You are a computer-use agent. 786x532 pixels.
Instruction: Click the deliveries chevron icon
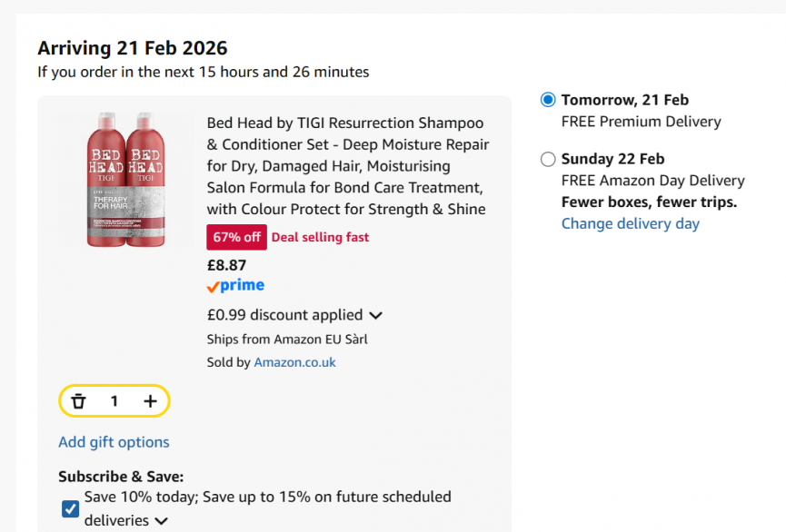162,521
